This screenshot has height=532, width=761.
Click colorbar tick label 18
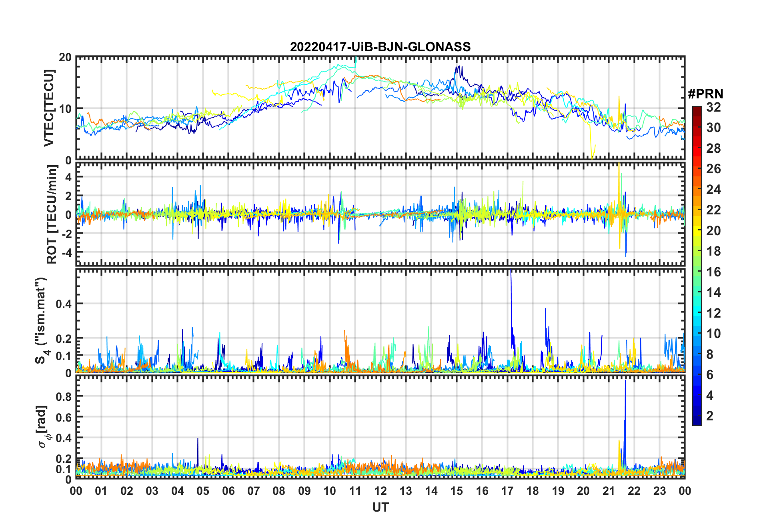click(713, 251)
